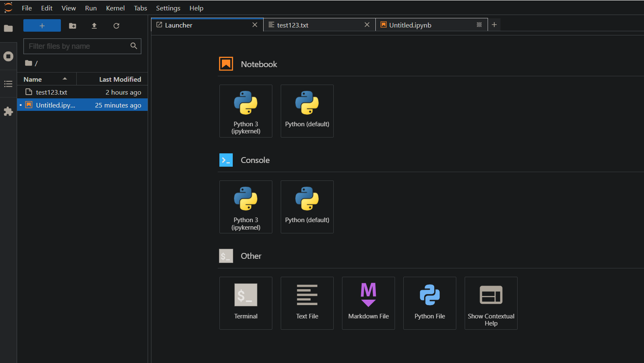This screenshot has height=363, width=644.
Task: Create a new folder in the file browser
Action: pos(72,25)
